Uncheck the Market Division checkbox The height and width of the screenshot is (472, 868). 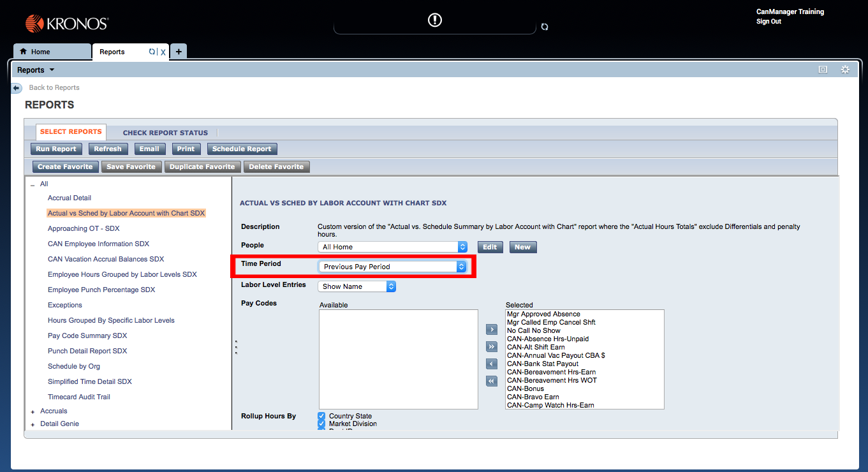click(321, 424)
